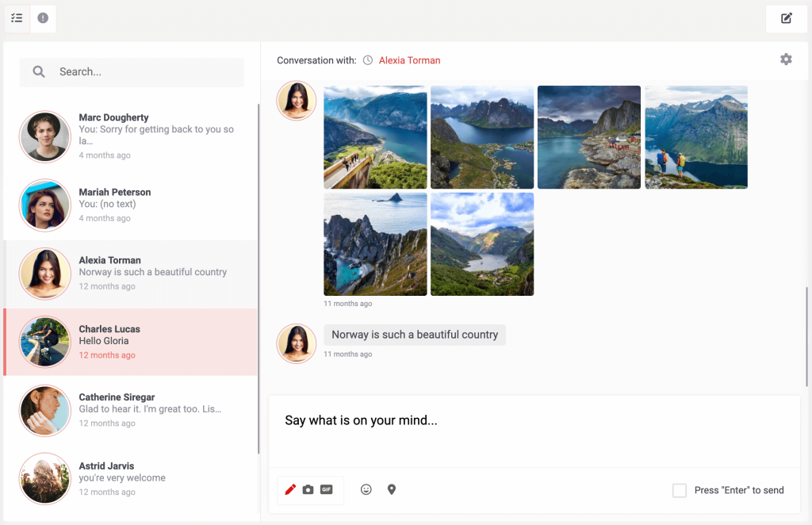Click the chat pane scrollbar on right
Screen dimensions: 812x525
tap(806, 336)
